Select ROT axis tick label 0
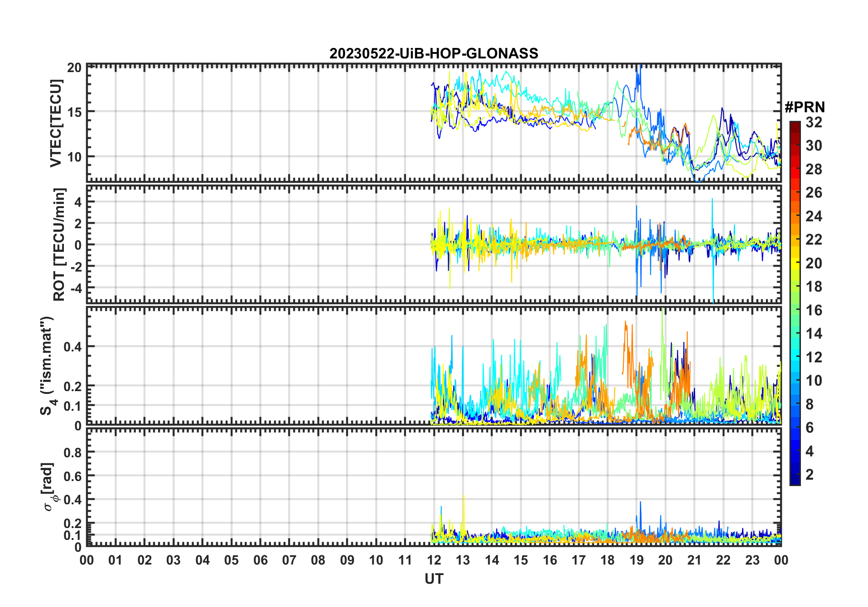Viewport: 868px width, 607px height. (78, 245)
